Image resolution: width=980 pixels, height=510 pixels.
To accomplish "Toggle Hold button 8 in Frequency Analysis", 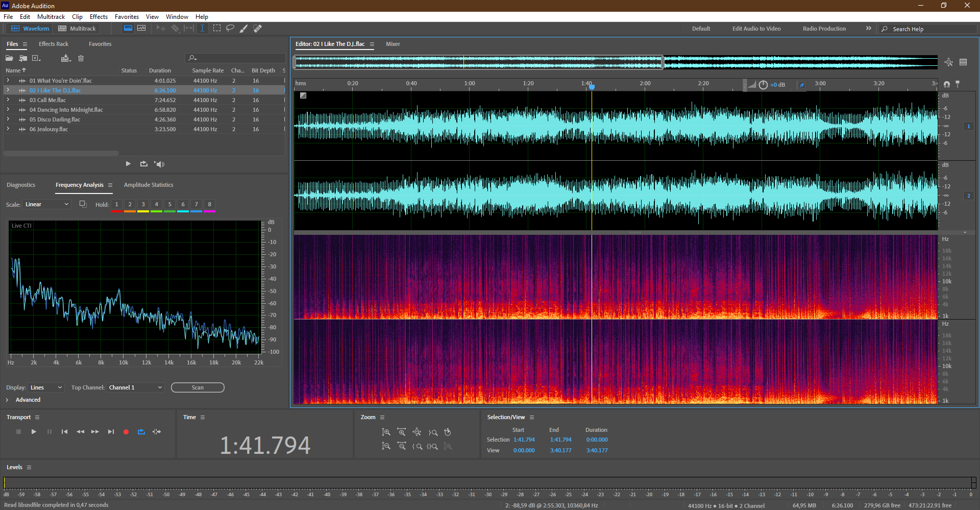I will [x=209, y=204].
